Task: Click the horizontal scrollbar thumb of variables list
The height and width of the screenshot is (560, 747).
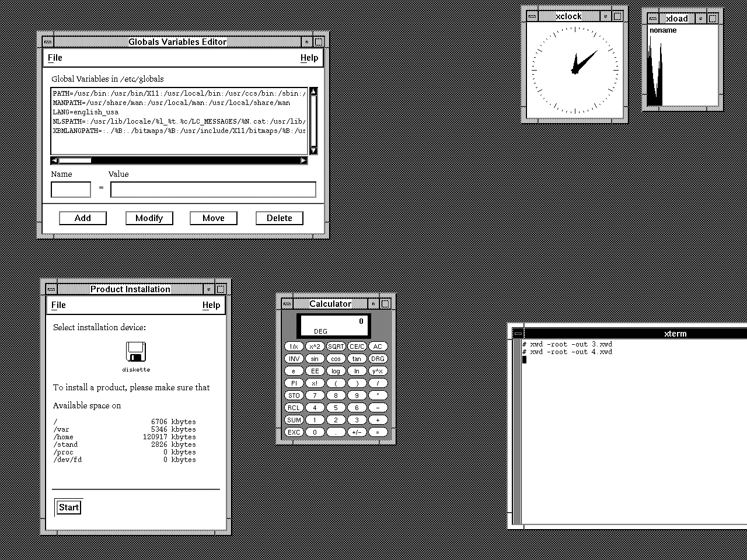Action: click(x=75, y=160)
